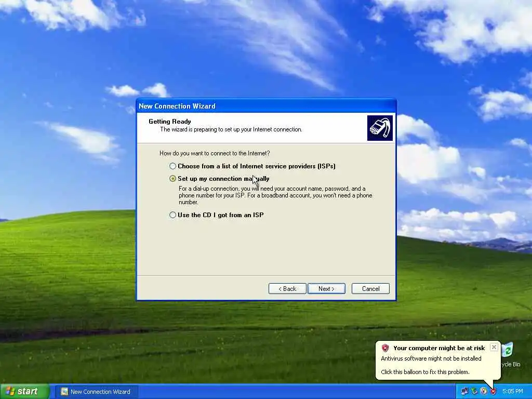The height and width of the screenshot is (399, 532).
Task: Cancel the New Connection Wizard
Action: point(370,289)
